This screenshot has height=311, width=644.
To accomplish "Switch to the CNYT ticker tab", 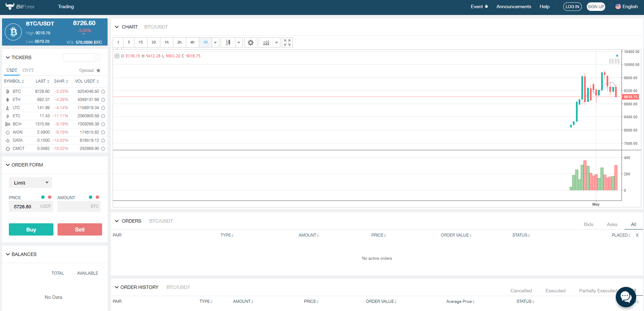I will click(x=28, y=70).
